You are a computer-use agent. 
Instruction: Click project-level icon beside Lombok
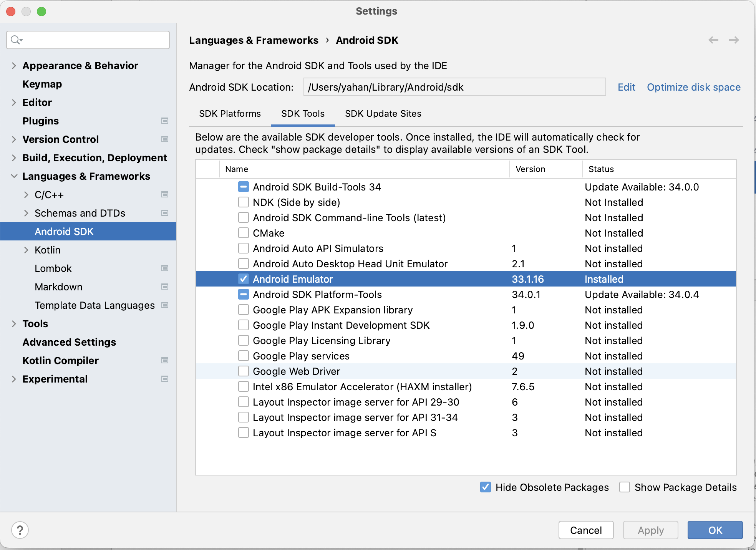coord(165,268)
